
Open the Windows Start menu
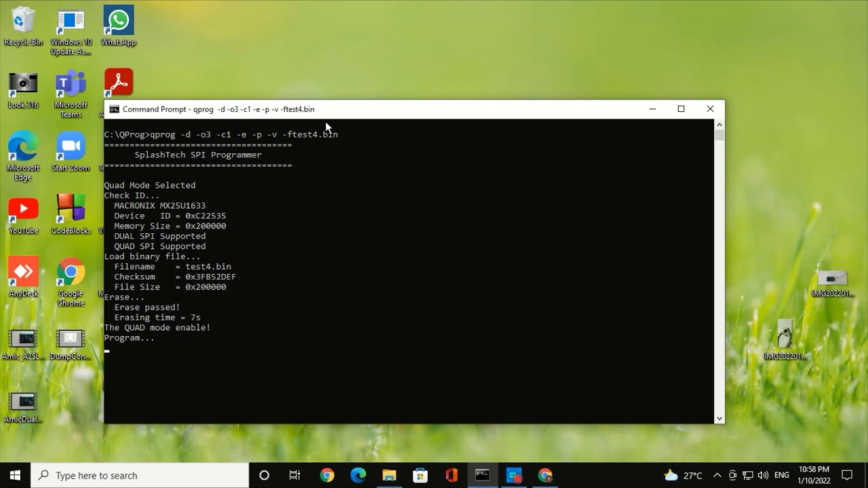pyautogui.click(x=16, y=475)
